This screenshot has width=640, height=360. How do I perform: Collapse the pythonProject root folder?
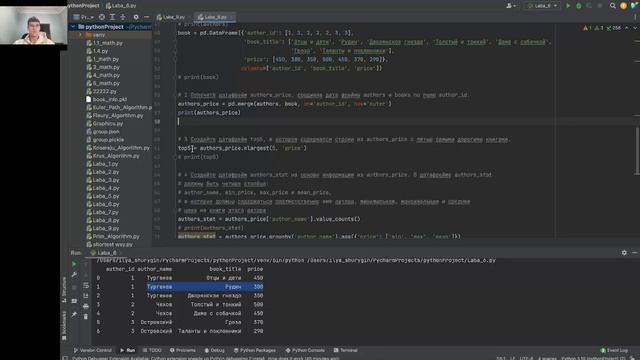(73, 27)
